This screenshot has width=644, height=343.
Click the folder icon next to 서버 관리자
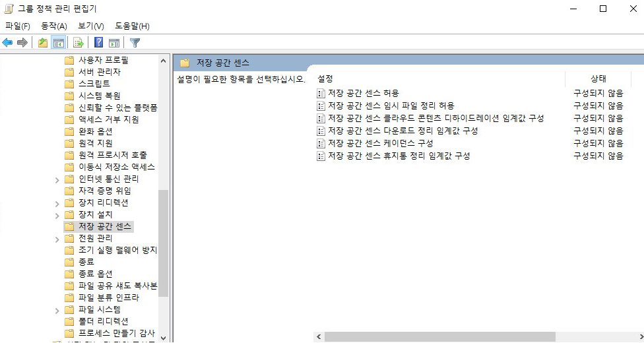(69, 73)
